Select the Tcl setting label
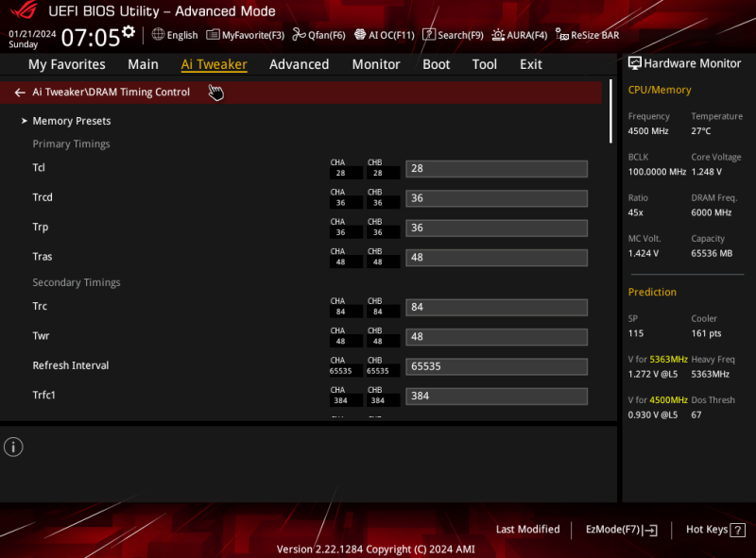 pos(39,168)
